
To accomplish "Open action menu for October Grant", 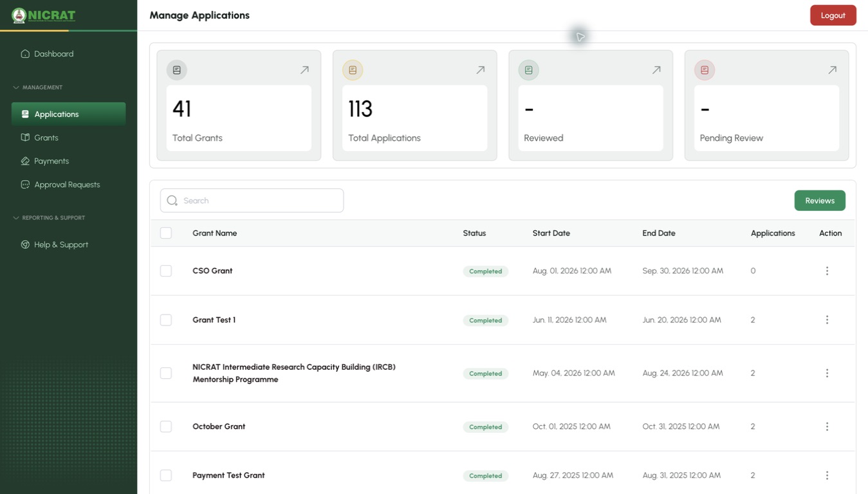I will tap(827, 426).
